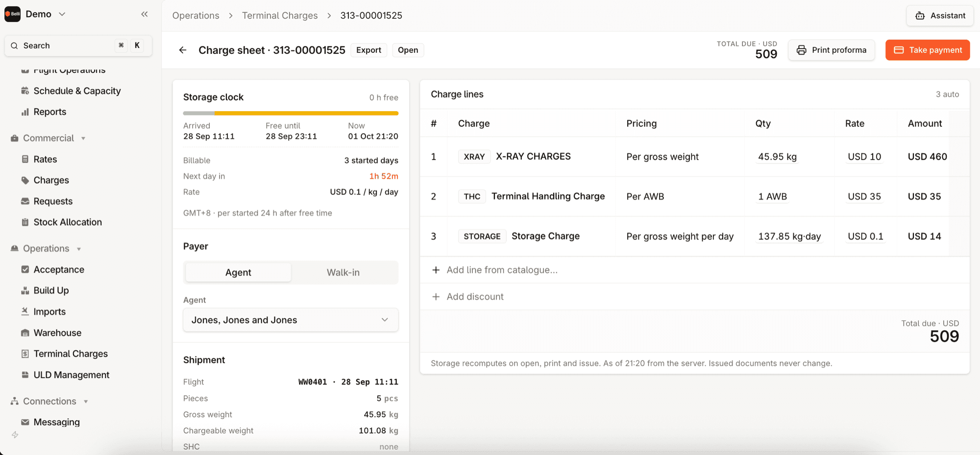Viewport: 980px width, 455px height.
Task: Open Warehouse from sidebar menu
Action: tap(57, 333)
